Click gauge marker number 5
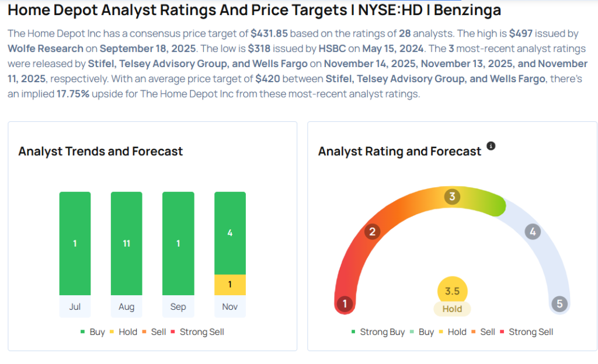The width and height of the screenshot is (598, 364). [559, 304]
